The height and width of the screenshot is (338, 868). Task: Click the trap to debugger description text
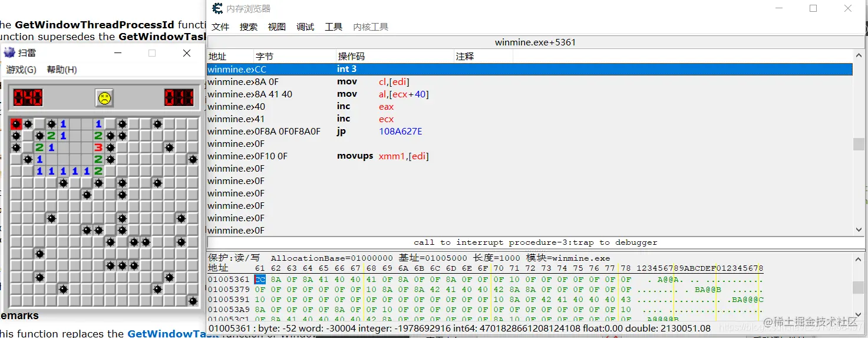535,242
